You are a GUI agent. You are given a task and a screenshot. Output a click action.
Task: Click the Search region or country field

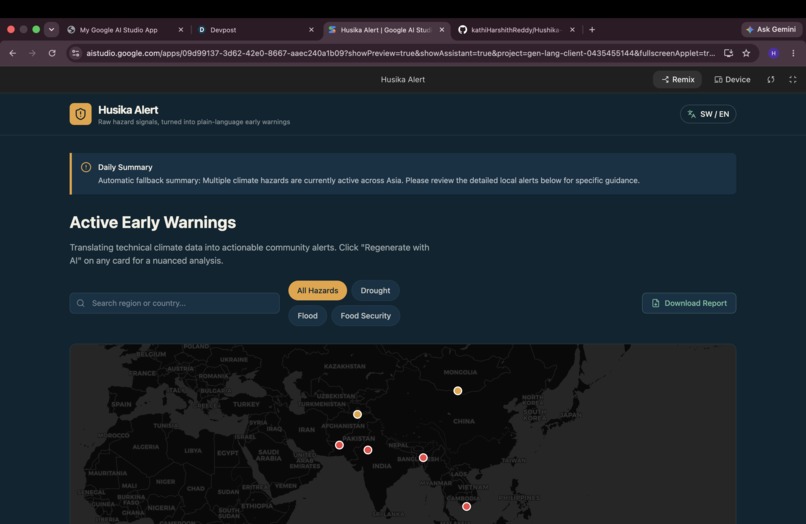coord(175,303)
